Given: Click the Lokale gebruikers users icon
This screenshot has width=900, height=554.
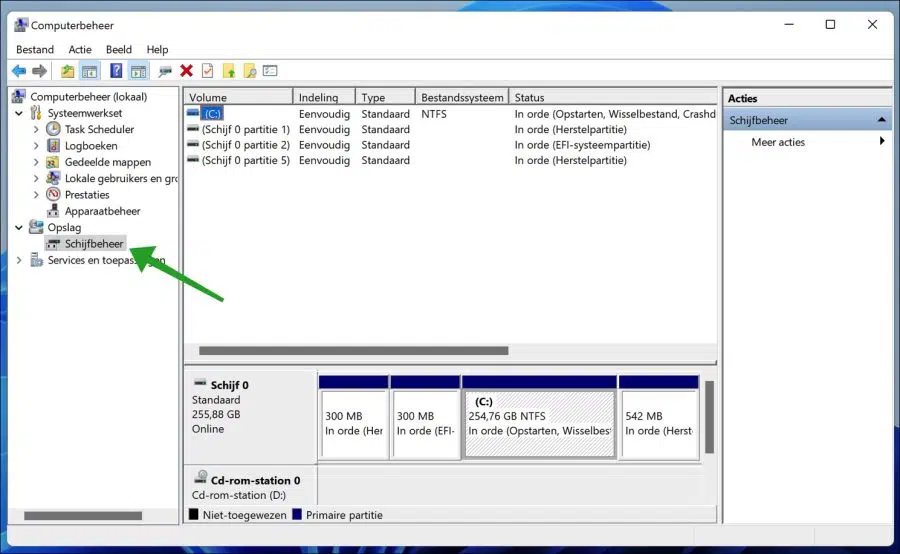Looking at the screenshot, I should (x=53, y=178).
